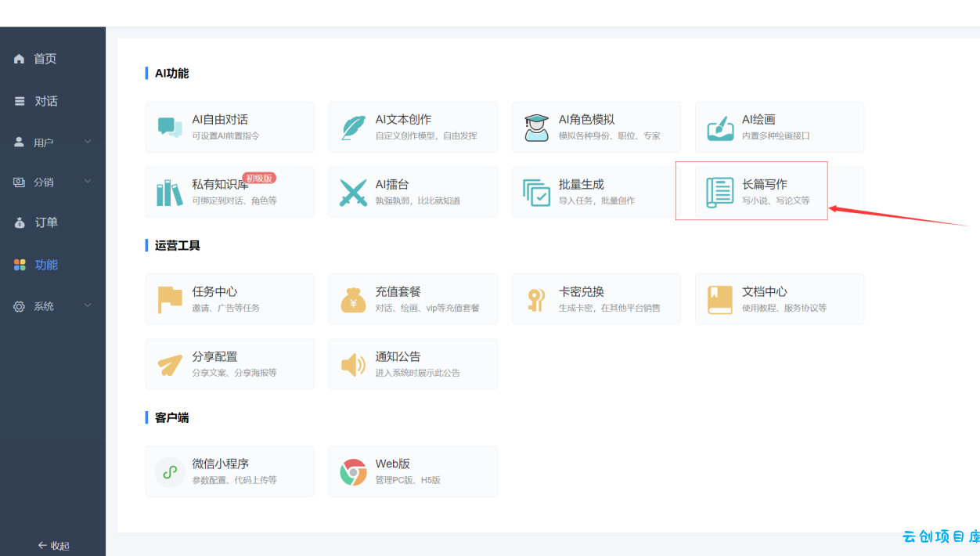The image size is (980, 556).
Task: Click the chat bubble icon of AI自由对话
Action: point(170,127)
